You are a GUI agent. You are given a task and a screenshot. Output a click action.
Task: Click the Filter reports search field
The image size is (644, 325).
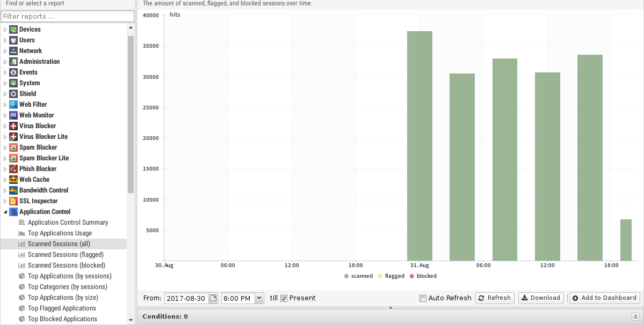(68, 17)
